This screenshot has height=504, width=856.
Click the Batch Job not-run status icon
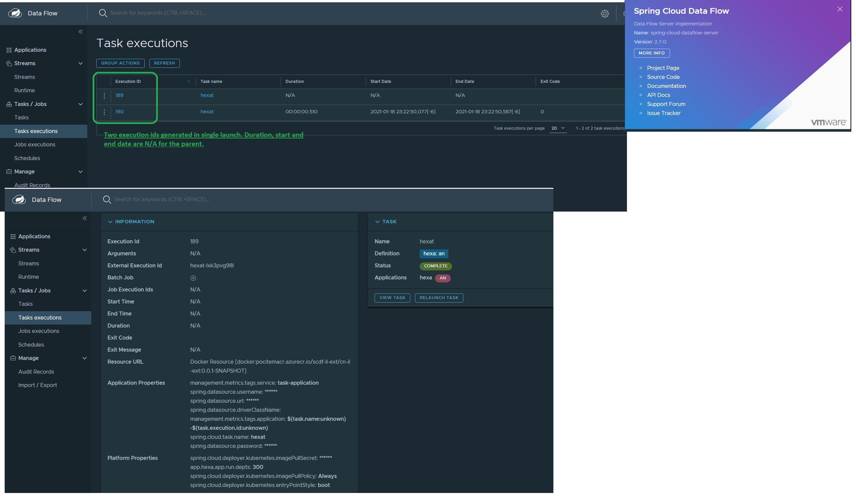click(x=193, y=277)
